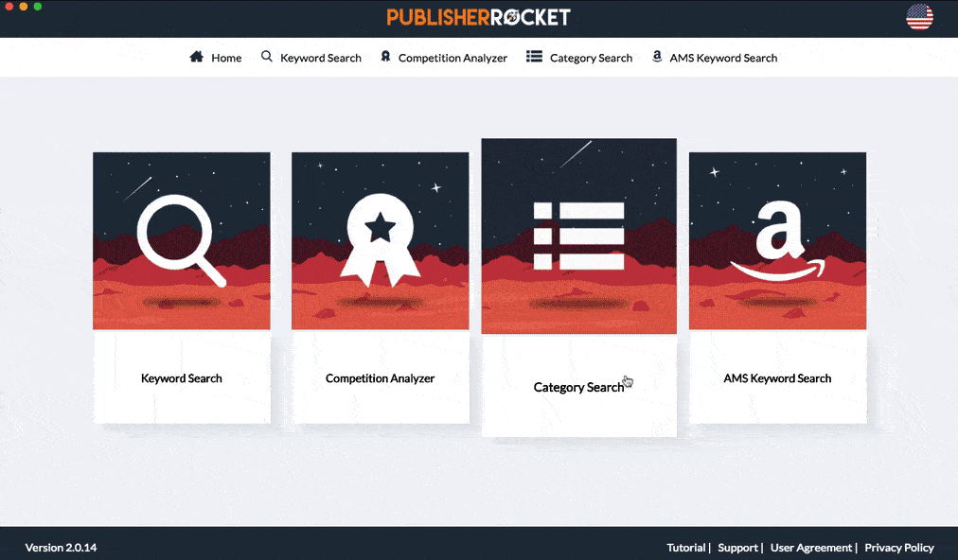Open Category Search from the navigation bar
Image resolution: width=958 pixels, height=560 pixels.
(591, 58)
